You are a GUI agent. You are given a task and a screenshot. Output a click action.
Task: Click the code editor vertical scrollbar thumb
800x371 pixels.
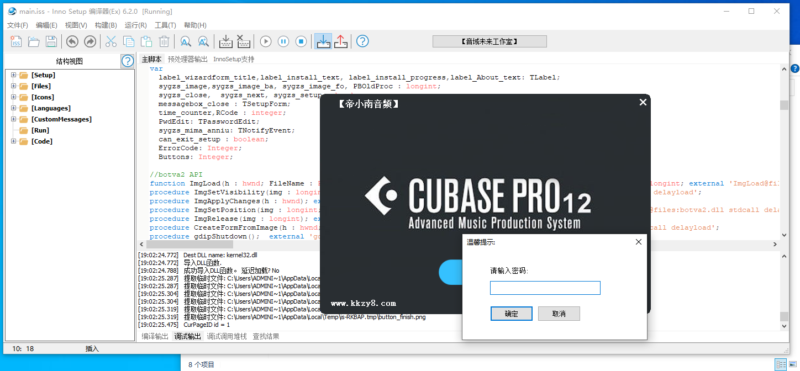point(784,105)
